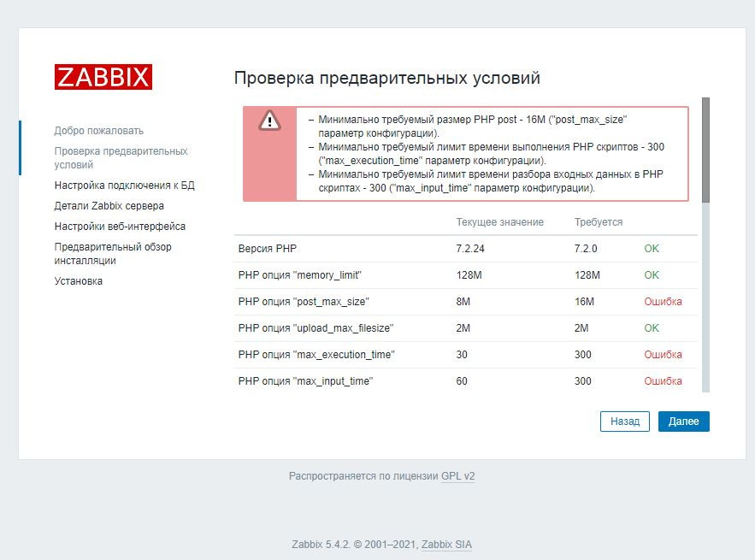Select Настройка подключения к БД step
The height and width of the screenshot is (560, 755).
coord(124,186)
